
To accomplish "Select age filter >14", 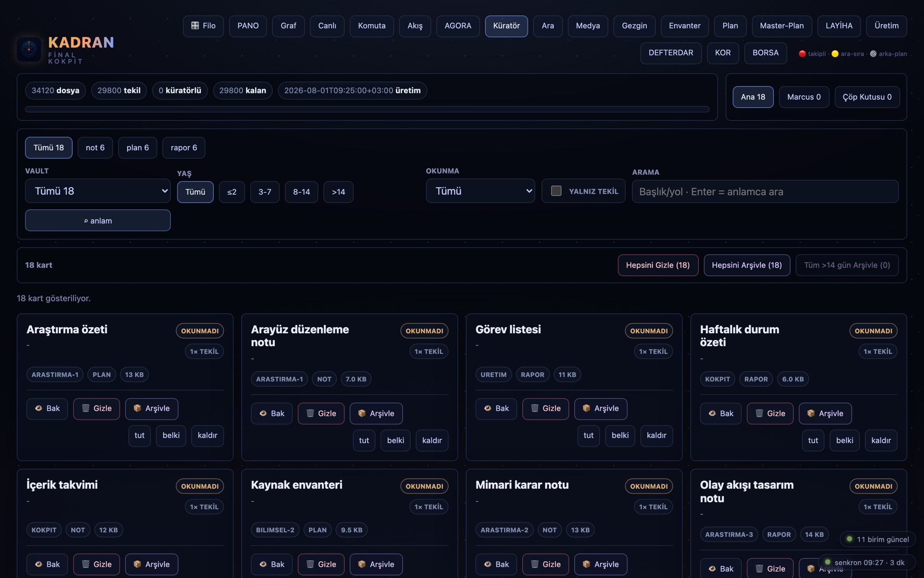I will coord(338,192).
